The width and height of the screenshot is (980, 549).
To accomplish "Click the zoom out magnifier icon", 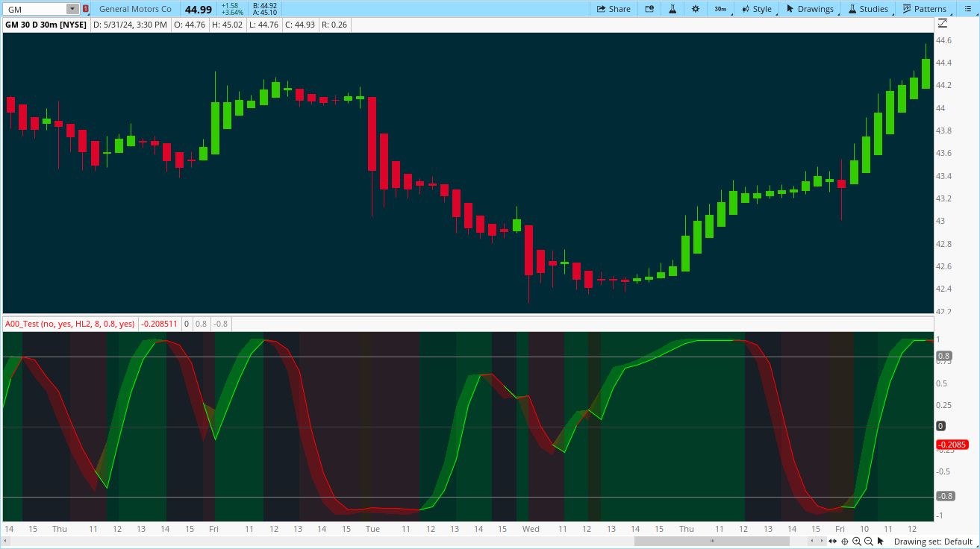I will coord(868,541).
